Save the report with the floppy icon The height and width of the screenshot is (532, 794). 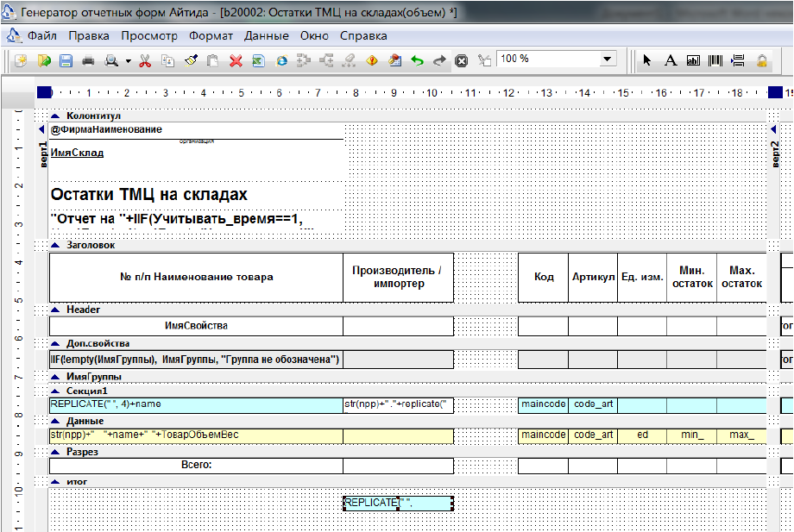pyautogui.click(x=66, y=61)
